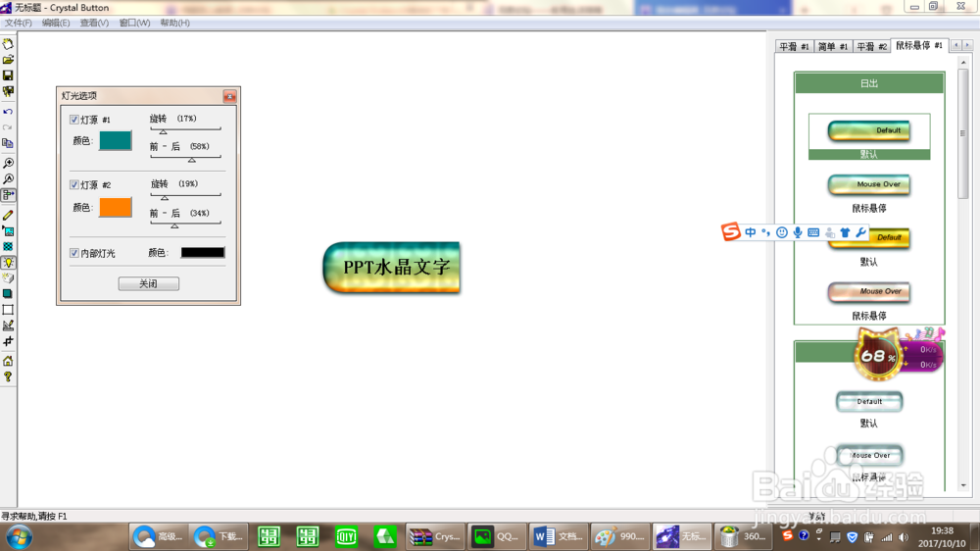Image resolution: width=980 pixels, height=551 pixels.
Task: Click the Home house icon in toolbar
Action: [8, 362]
